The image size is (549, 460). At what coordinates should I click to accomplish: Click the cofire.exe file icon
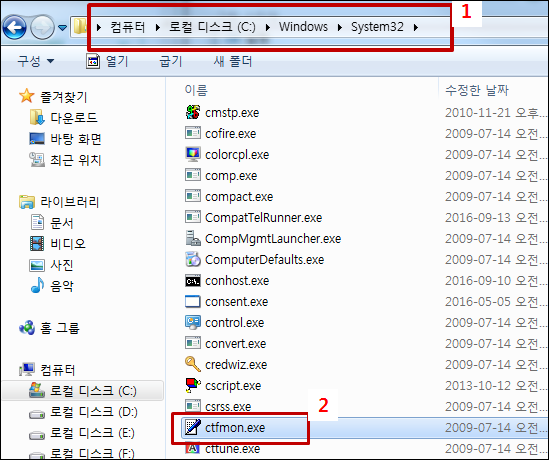(193, 133)
